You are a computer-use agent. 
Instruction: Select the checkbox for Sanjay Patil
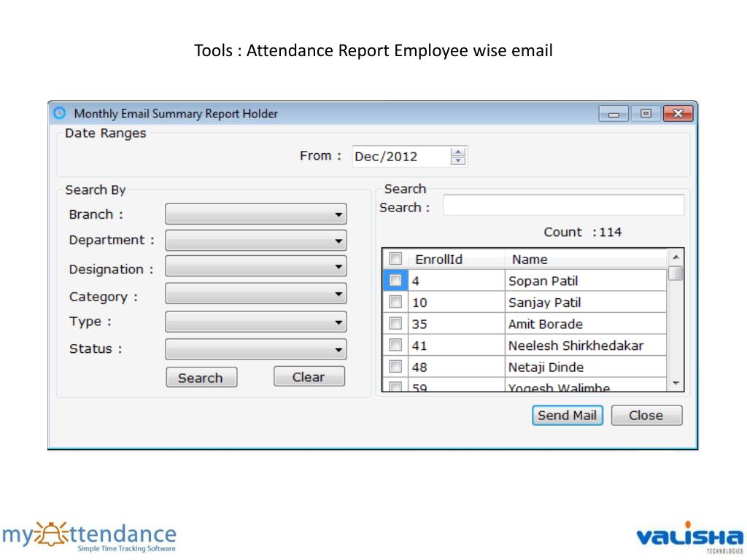point(395,302)
